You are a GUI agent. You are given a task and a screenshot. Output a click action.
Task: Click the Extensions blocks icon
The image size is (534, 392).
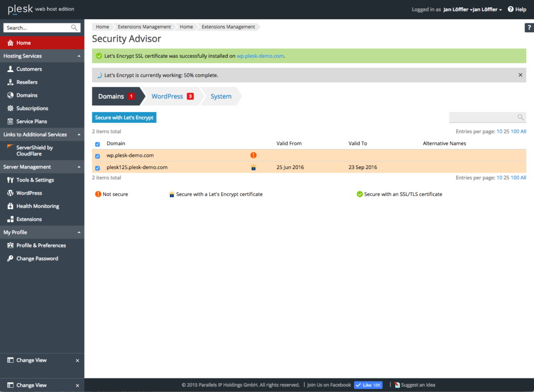click(x=10, y=219)
